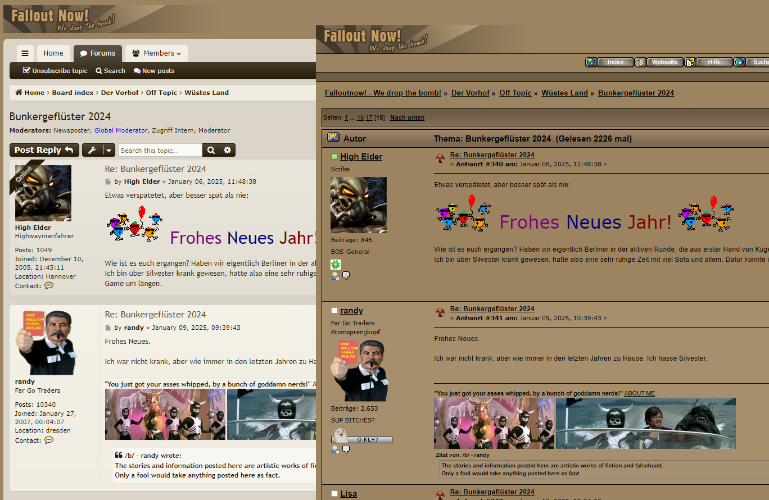Image resolution: width=769 pixels, height=500 pixels.
Task: Switch to the Forums tab
Action: click(x=97, y=53)
